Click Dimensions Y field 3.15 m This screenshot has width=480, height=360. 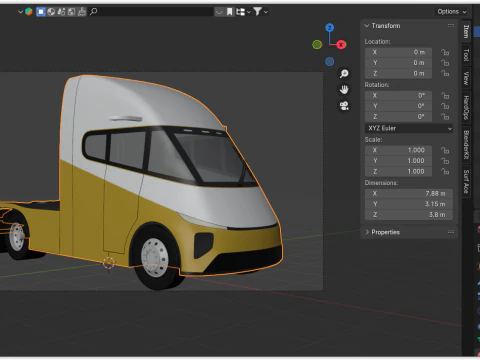tap(409, 204)
